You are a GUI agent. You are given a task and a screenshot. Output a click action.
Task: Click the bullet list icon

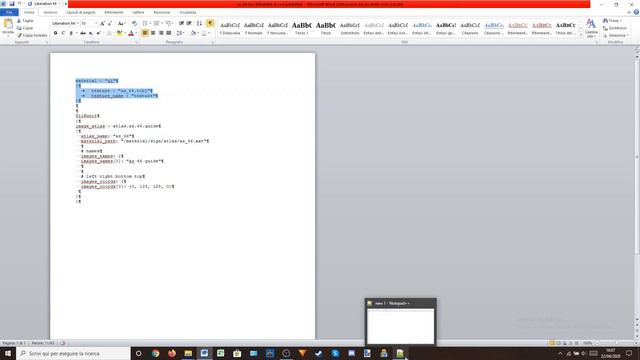(x=145, y=24)
